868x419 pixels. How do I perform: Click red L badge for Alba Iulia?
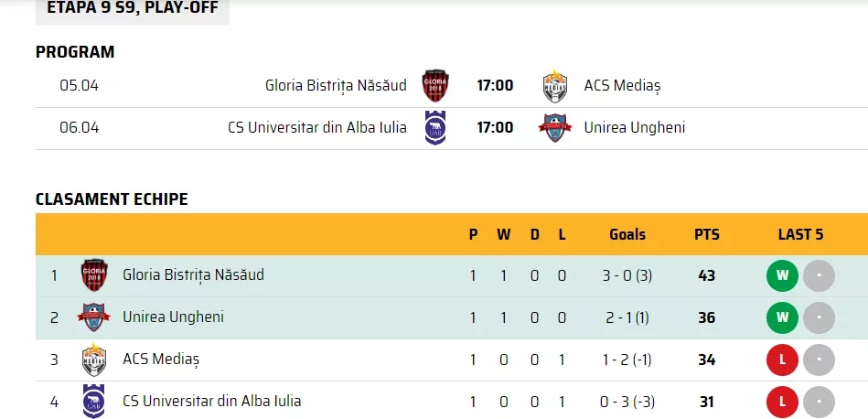point(782,402)
